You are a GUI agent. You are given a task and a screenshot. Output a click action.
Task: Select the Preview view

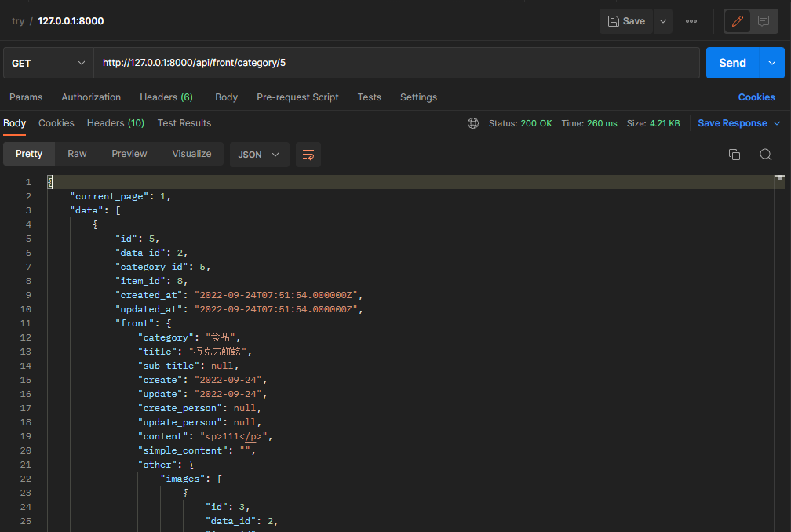coord(129,154)
